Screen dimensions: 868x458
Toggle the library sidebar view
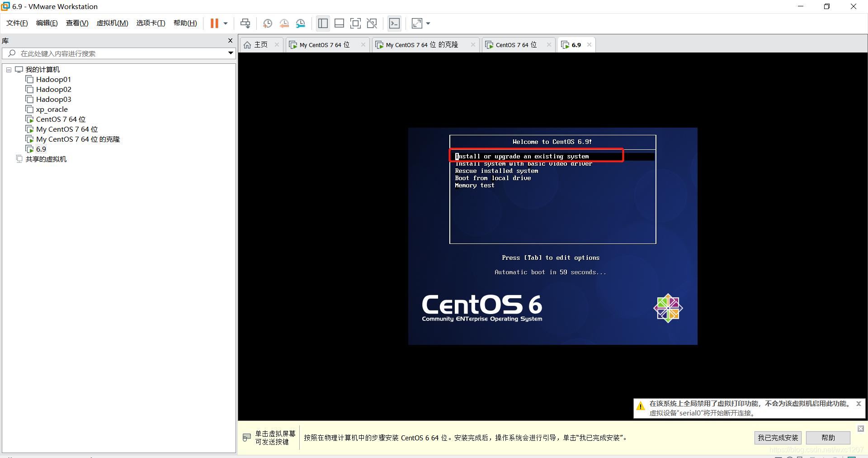pyautogui.click(x=323, y=23)
